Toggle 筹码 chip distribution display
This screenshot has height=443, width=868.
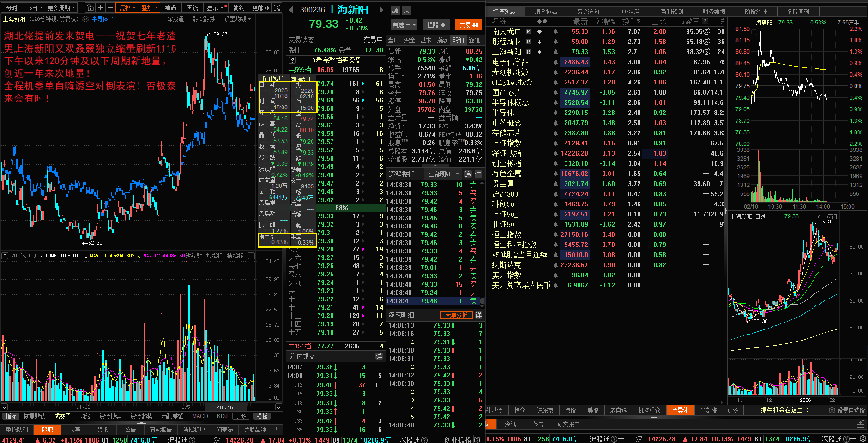(170, 8)
